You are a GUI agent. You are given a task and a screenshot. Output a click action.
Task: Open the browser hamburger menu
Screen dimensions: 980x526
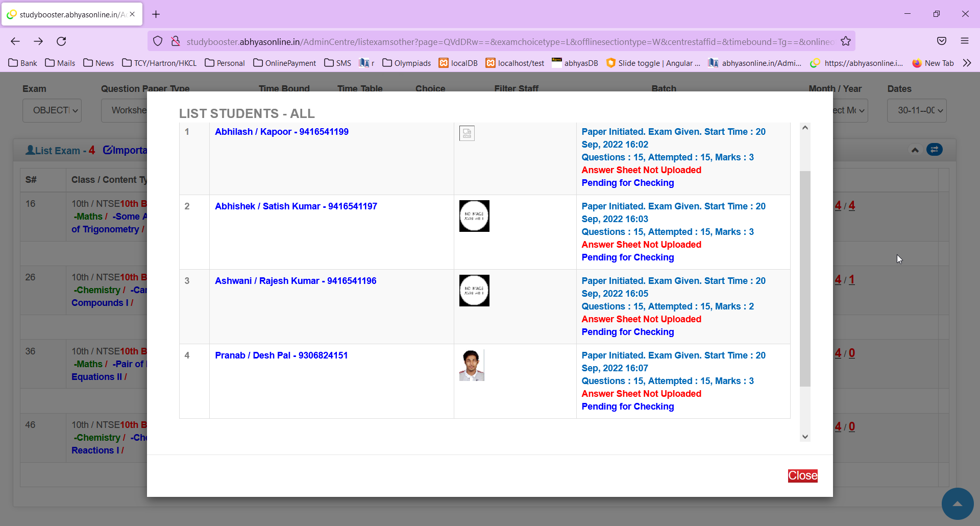[x=965, y=41]
